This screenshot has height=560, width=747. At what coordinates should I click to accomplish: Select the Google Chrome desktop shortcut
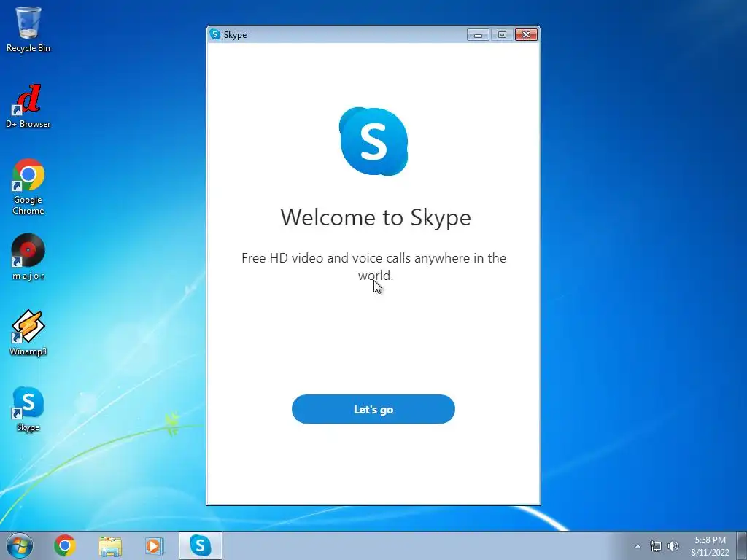(x=28, y=187)
